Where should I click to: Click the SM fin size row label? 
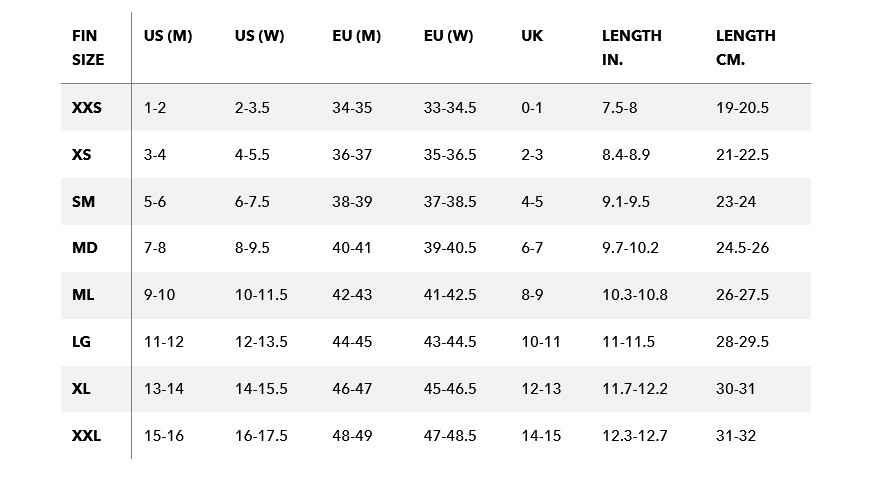83,202
